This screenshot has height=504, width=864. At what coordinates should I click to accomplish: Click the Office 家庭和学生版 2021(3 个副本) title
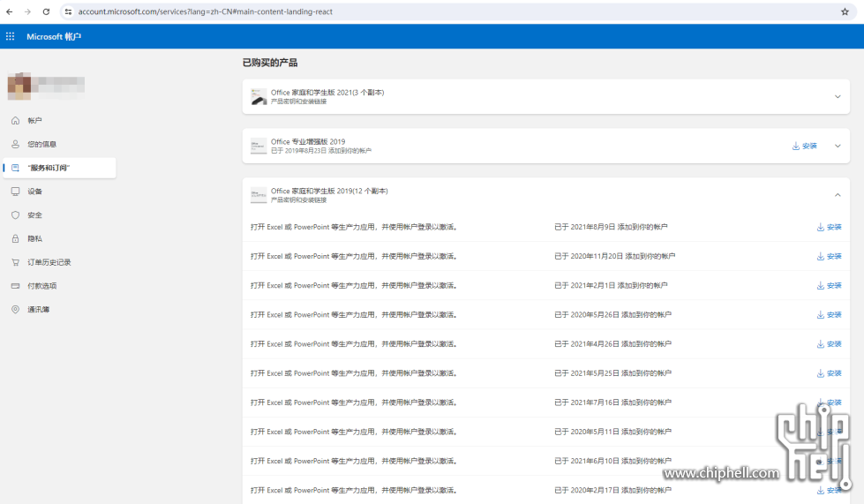coord(327,93)
